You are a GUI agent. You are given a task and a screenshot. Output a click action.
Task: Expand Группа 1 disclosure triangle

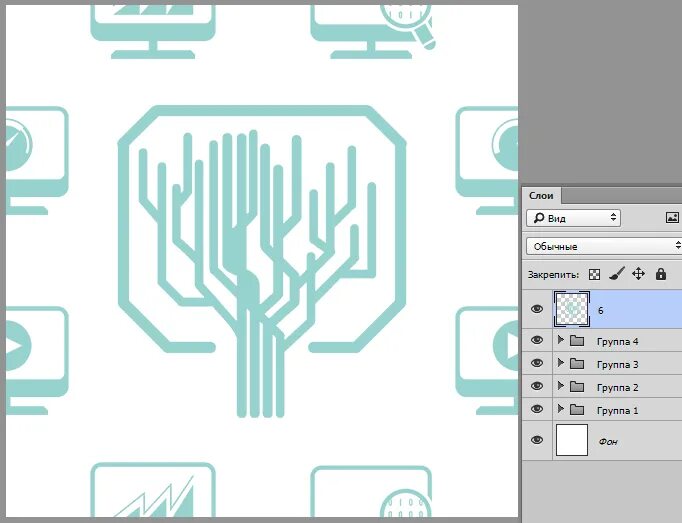[x=561, y=409]
